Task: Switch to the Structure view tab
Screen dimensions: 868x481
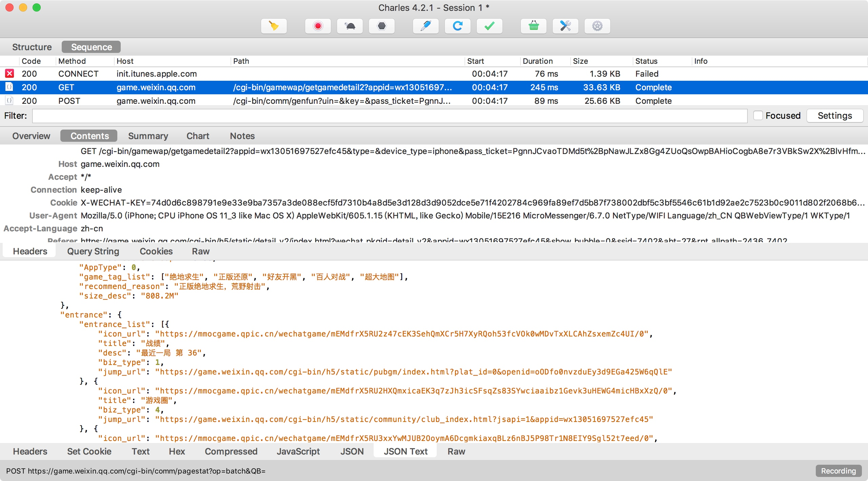Action: [32, 47]
